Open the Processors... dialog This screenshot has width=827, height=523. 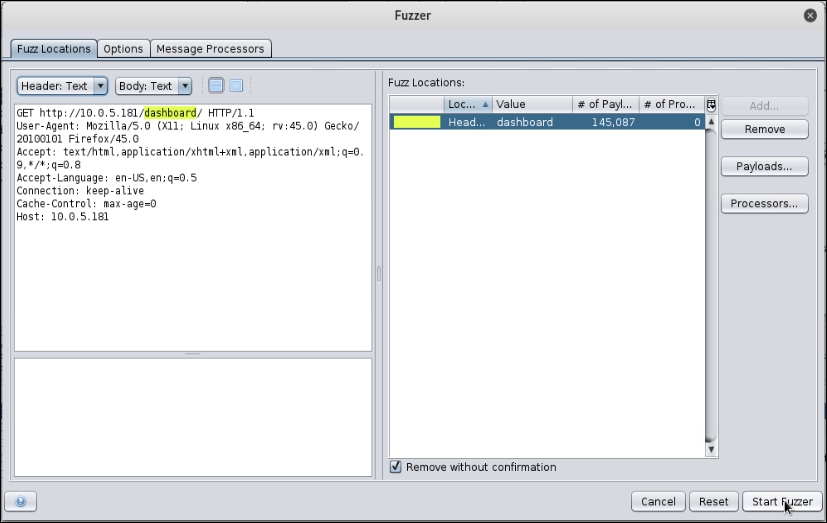tap(765, 204)
